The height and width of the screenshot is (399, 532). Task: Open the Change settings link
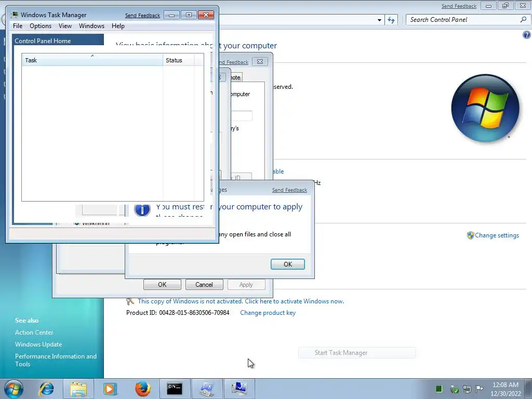point(497,235)
